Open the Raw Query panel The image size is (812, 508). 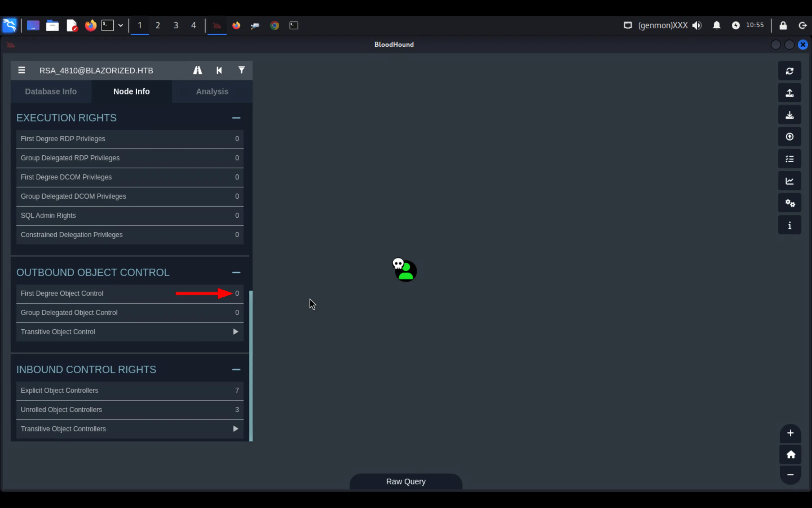[x=406, y=481]
